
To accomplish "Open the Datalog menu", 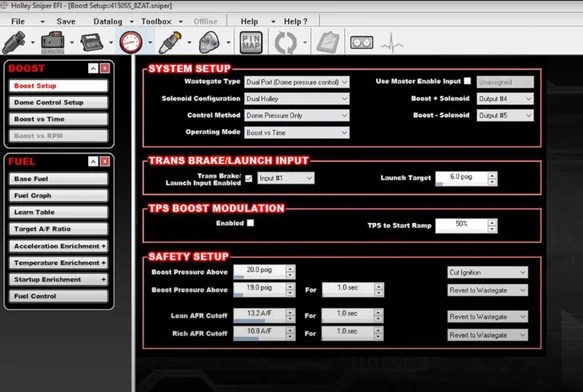I will click(108, 22).
